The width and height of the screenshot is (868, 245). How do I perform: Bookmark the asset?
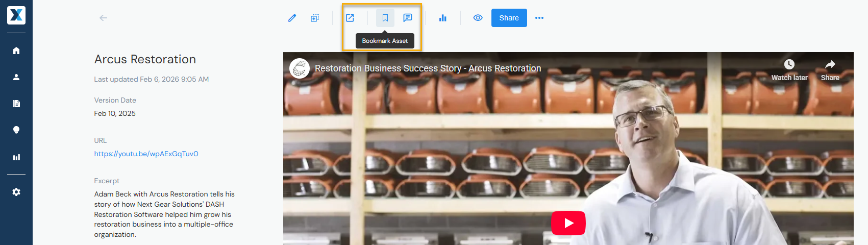[385, 18]
